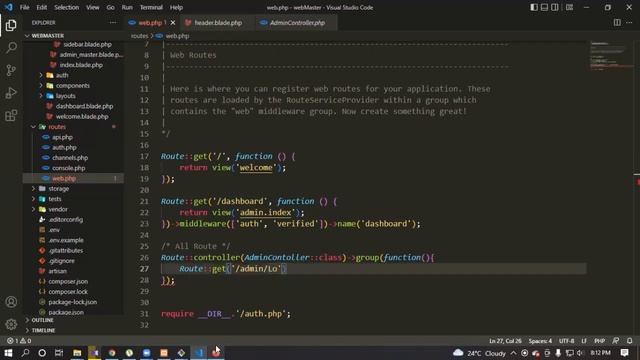Open notifications bell in status bar
Viewport: 640px width, 360px height.
click(x=630, y=341)
